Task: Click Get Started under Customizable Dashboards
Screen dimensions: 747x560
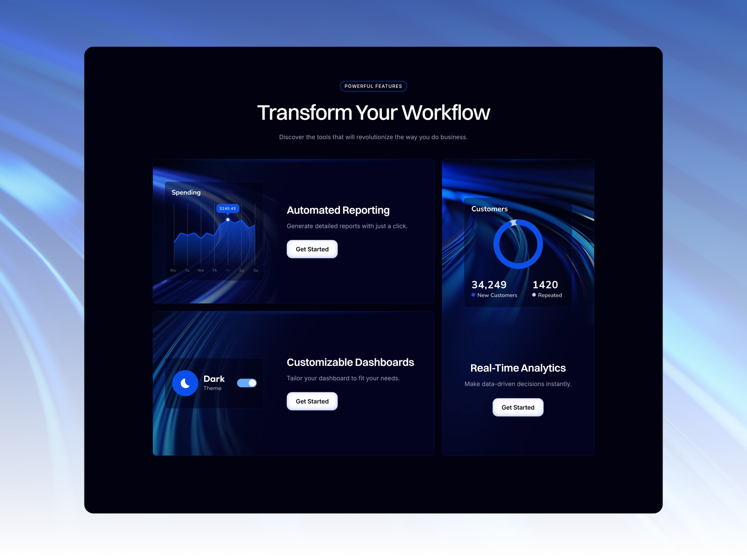Action: pos(311,401)
